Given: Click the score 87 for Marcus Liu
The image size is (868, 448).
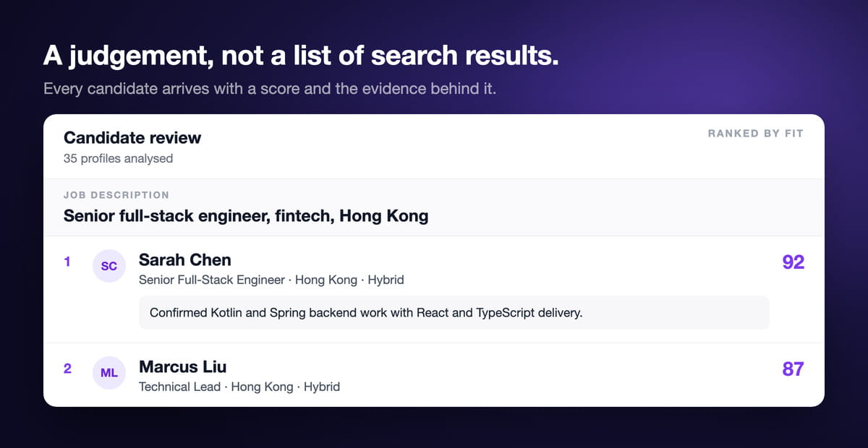Looking at the screenshot, I should pos(793,369).
